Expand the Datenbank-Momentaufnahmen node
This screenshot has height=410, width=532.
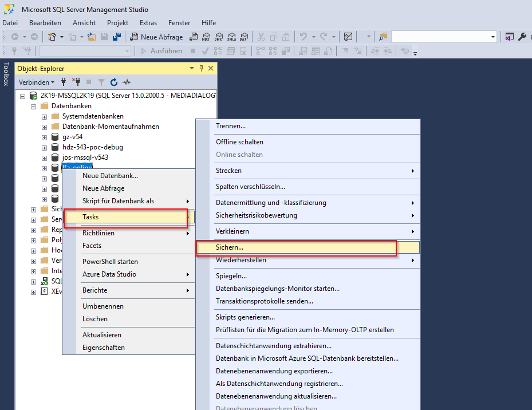(44, 127)
